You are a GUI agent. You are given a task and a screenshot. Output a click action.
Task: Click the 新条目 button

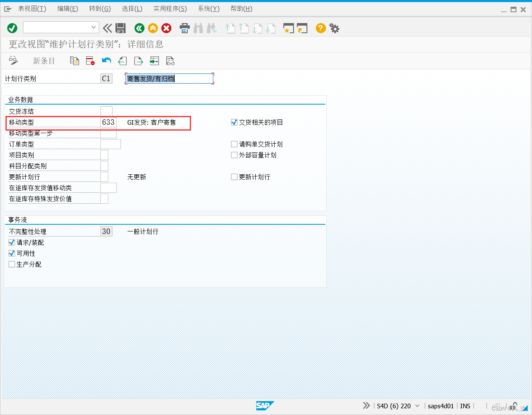(x=44, y=60)
